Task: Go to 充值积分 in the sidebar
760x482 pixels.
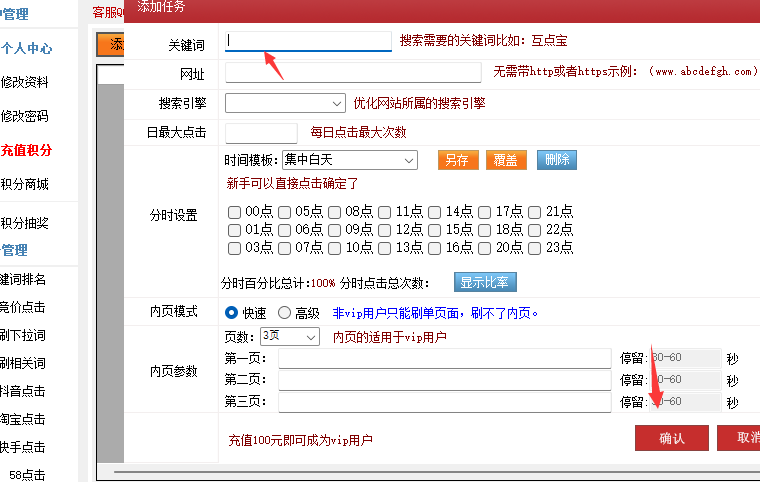Action: tap(26, 150)
